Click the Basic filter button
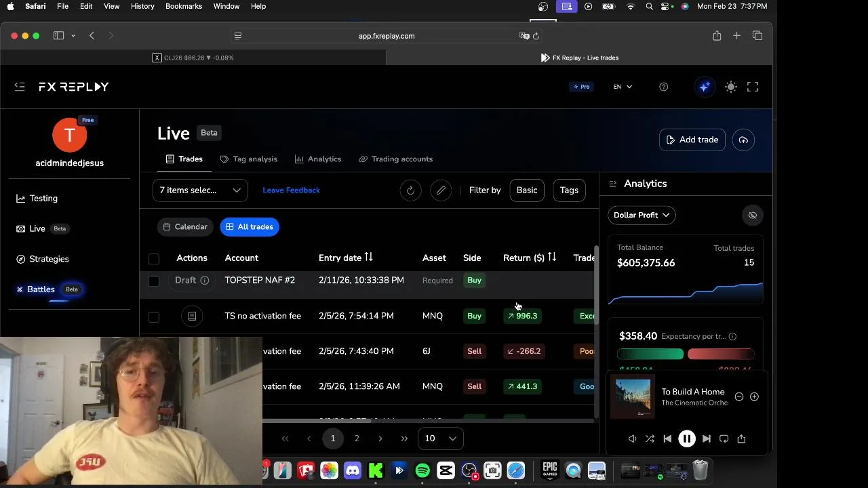The height and width of the screenshot is (488, 868). [527, 190]
